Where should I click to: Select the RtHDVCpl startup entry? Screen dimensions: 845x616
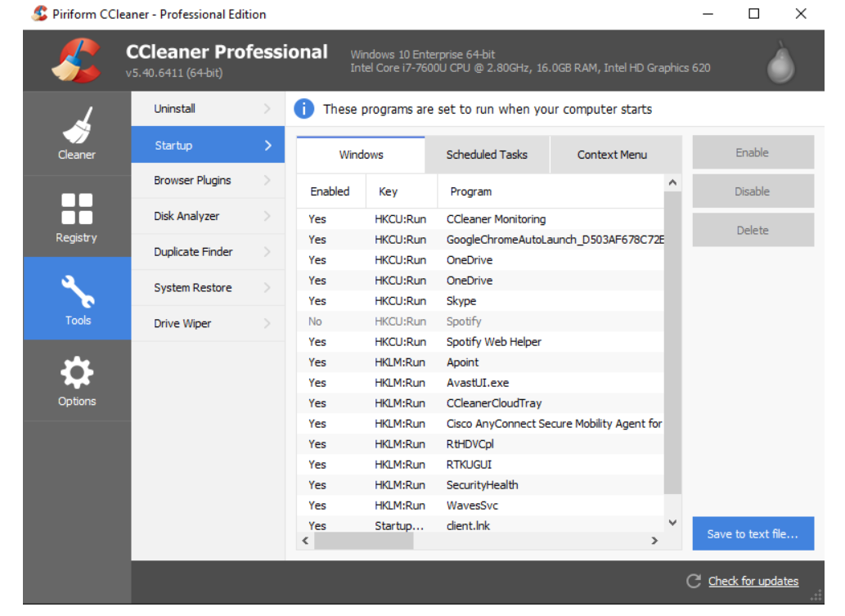(480, 444)
